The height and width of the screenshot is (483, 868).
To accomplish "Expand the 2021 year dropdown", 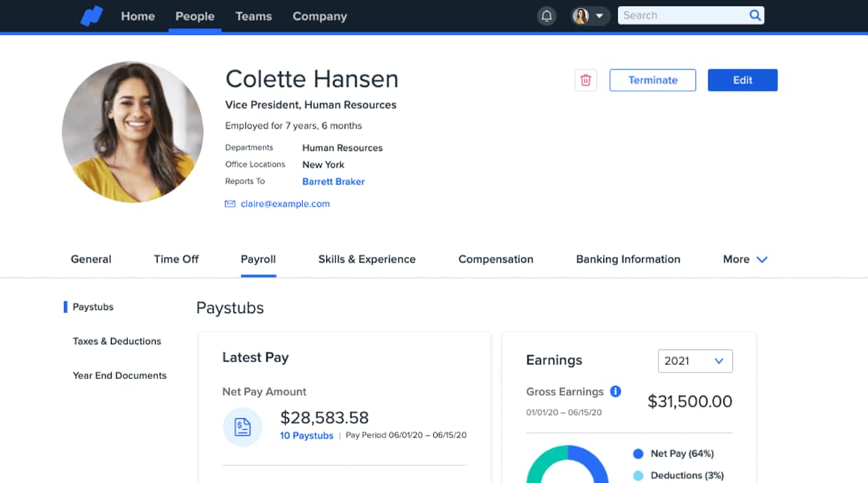I will coord(694,361).
